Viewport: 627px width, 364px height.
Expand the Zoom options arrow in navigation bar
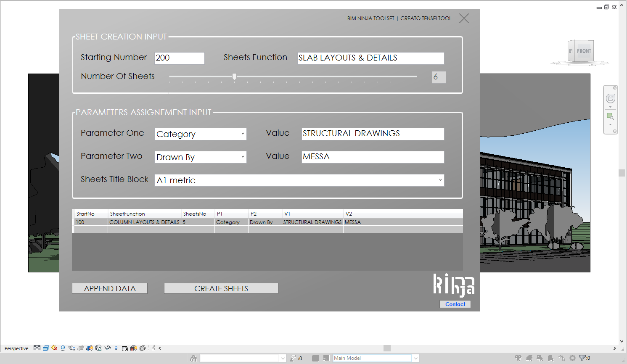click(x=611, y=124)
